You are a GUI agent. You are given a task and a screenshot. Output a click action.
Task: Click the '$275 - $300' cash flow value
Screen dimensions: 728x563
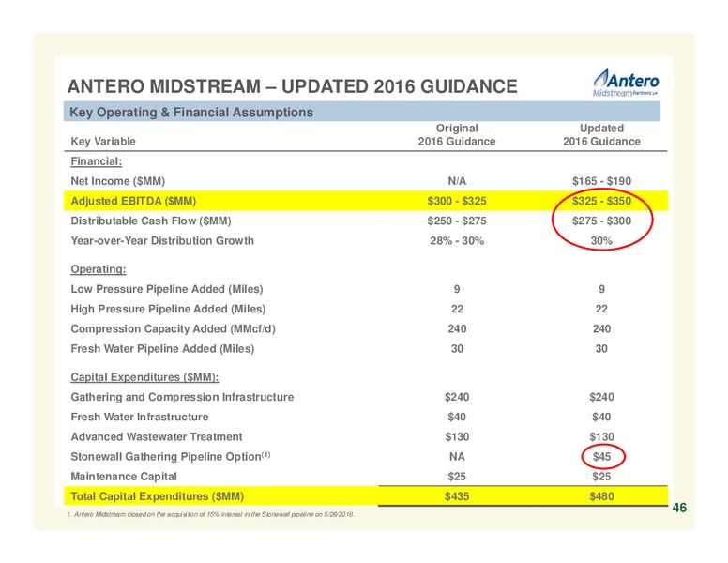601,221
